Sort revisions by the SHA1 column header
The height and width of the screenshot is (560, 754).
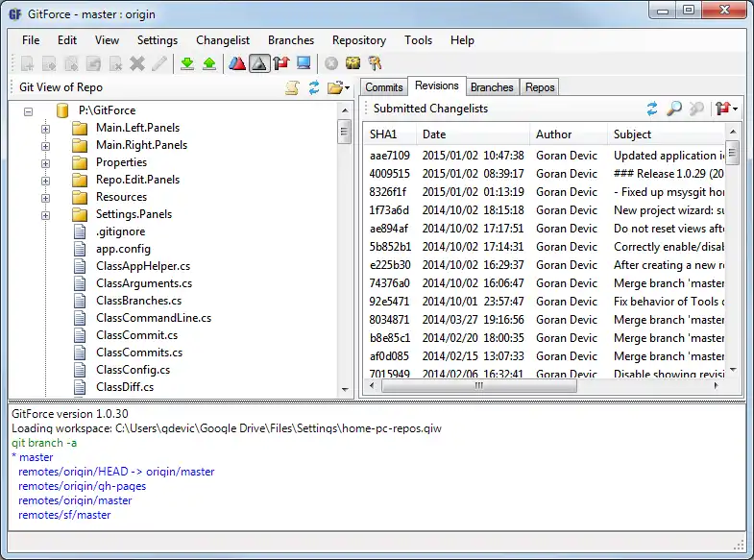tap(389, 134)
